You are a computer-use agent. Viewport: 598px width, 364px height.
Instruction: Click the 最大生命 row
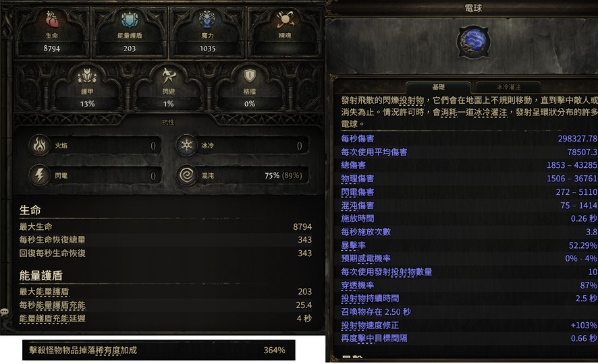pos(165,227)
